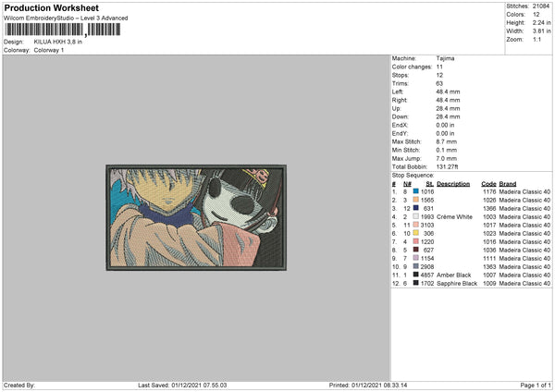Click thread code '1111' in row 9
Image resolution: width=555 pixels, height=392 pixels.
pyautogui.click(x=489, y=258)
